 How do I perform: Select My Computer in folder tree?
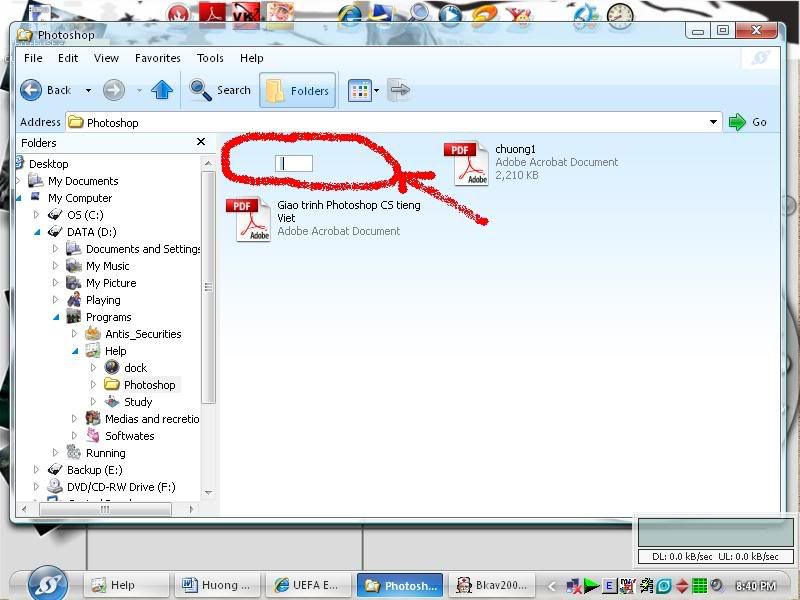tap(80, 198)
